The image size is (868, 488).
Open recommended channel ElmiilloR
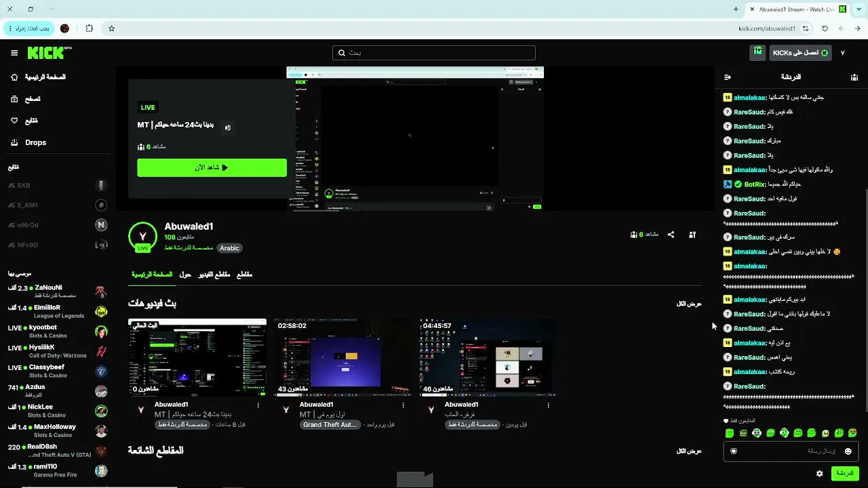coord(58,311)
